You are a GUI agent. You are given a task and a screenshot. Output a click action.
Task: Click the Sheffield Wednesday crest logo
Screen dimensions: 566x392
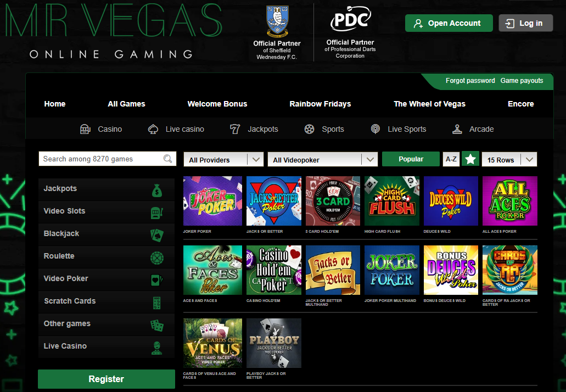277,21
